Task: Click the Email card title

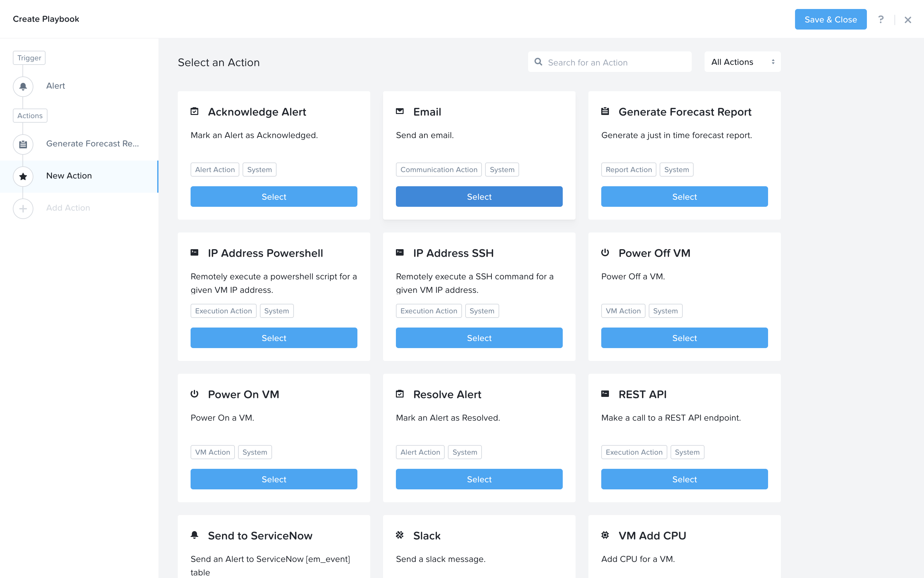Action: click(x=427, y=112)
